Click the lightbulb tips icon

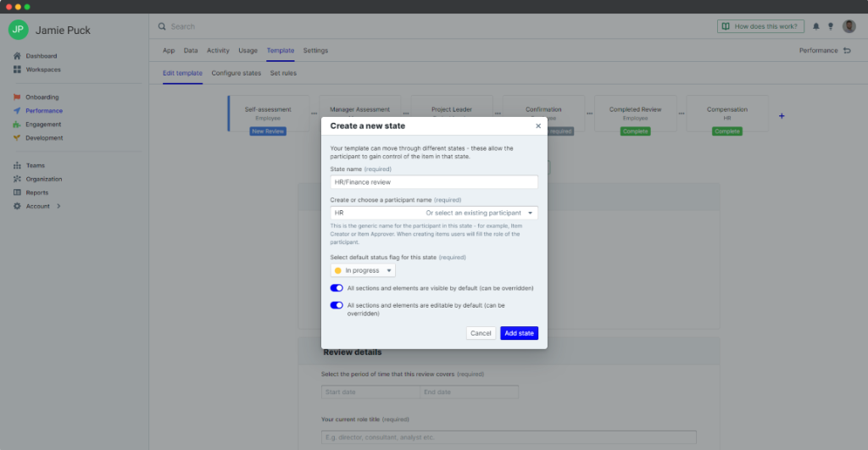point(831,26)
